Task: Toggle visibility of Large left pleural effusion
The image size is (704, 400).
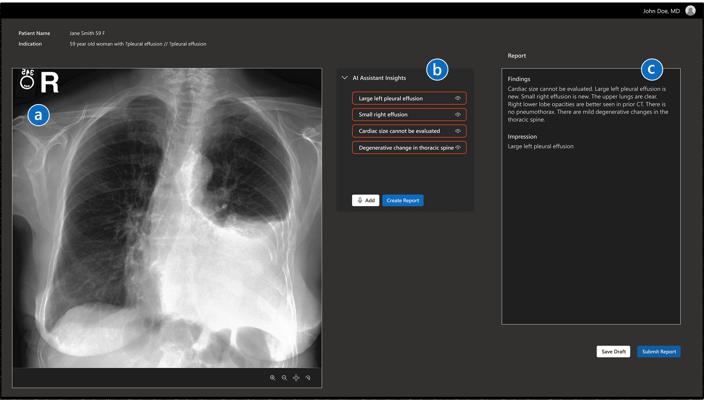Action: 458,99
